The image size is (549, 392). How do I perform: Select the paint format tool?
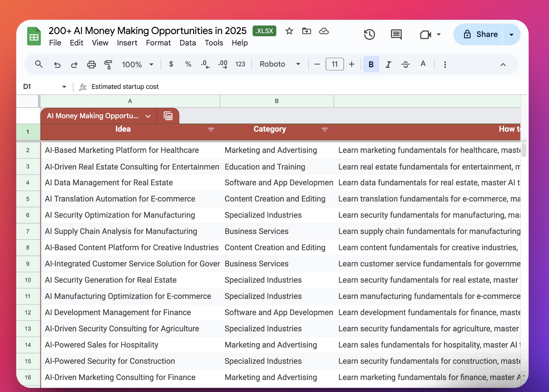(108, 65)
